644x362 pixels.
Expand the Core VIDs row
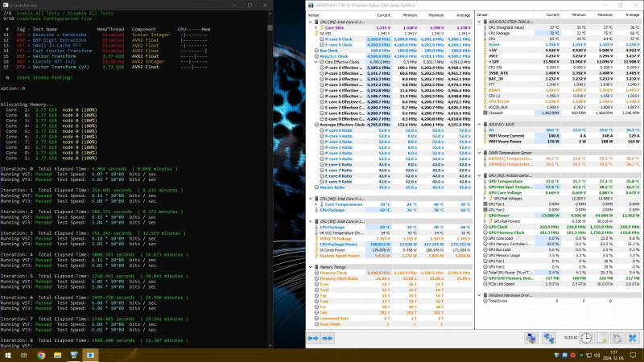[316, 28]
